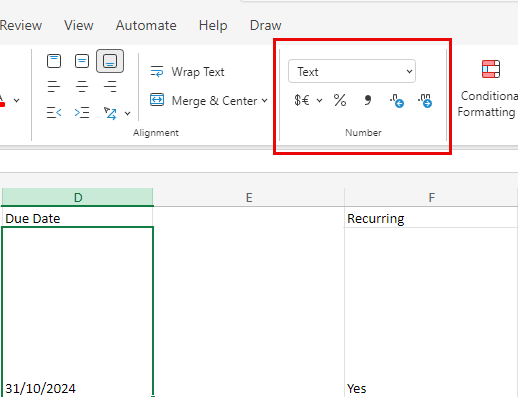Open number format Text dropdown
Screen dimensions: 518x397
352,71
